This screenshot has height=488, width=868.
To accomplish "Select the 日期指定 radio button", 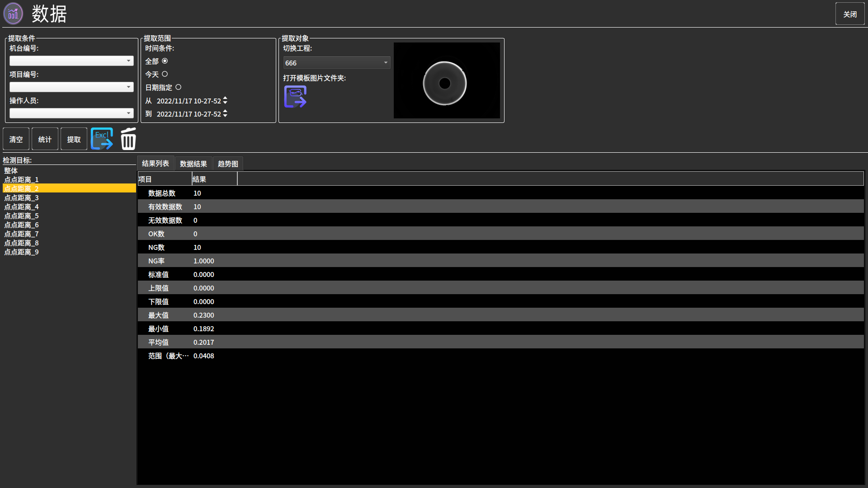I will [x=178, y=87].
